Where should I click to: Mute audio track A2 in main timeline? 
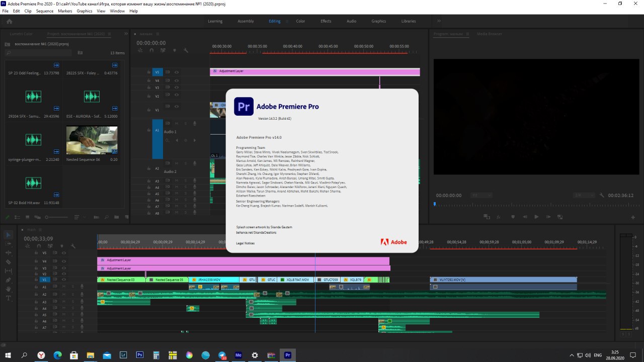(x=65, y=295)
